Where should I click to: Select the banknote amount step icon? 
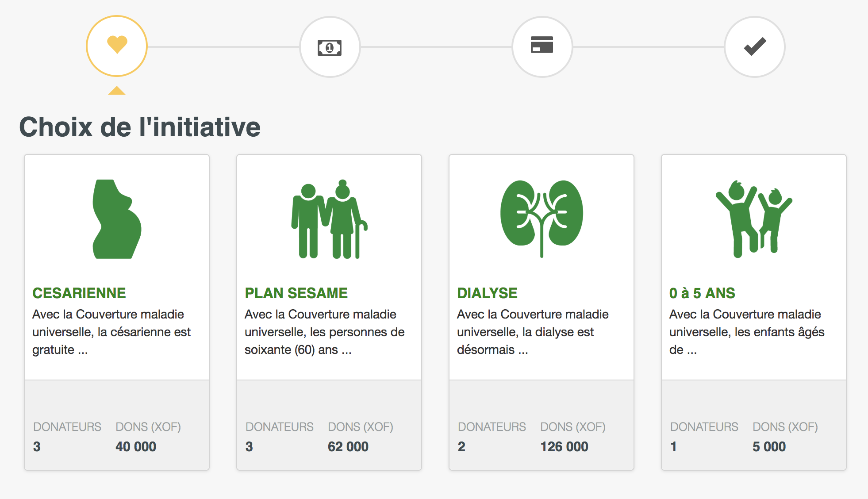click(x=330, y=47)
